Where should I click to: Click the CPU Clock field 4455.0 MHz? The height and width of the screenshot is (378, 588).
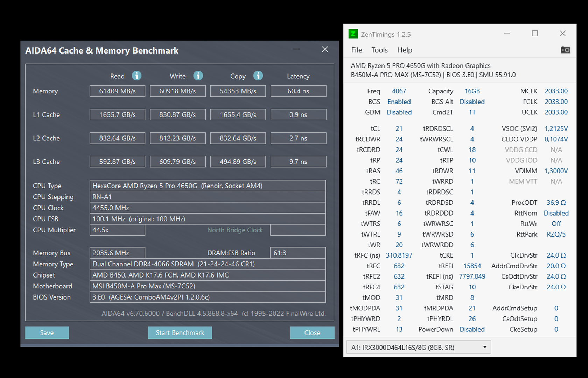click(208, 208)
